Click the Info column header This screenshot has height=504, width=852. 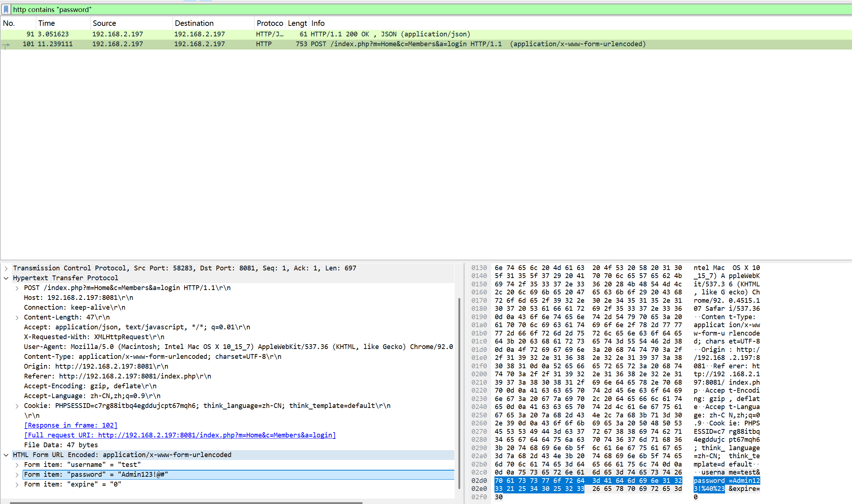[318, 23]
